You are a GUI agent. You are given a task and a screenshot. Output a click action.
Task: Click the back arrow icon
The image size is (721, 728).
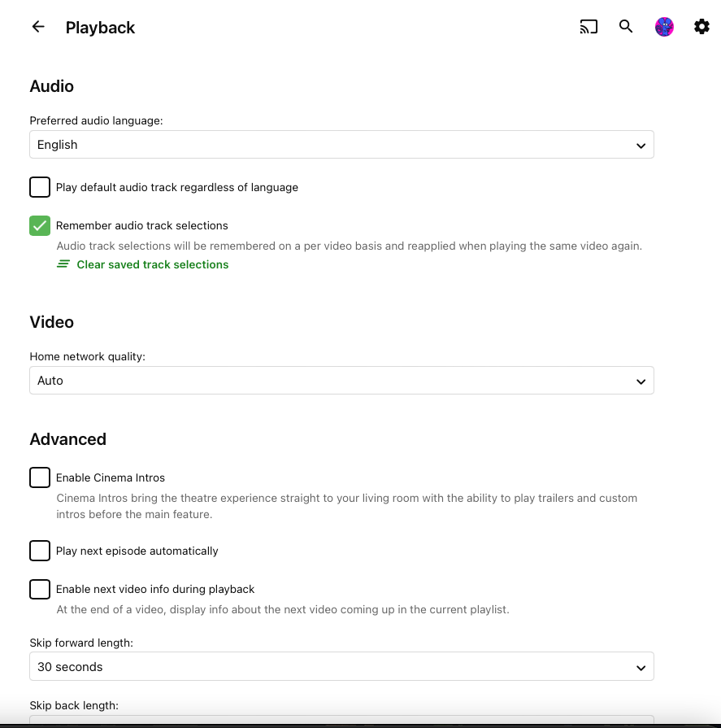coord(38,27)
